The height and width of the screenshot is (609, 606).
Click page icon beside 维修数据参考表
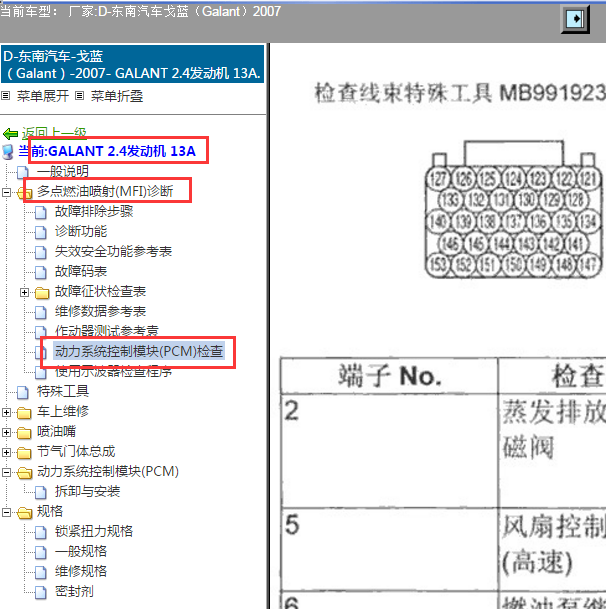41,312
